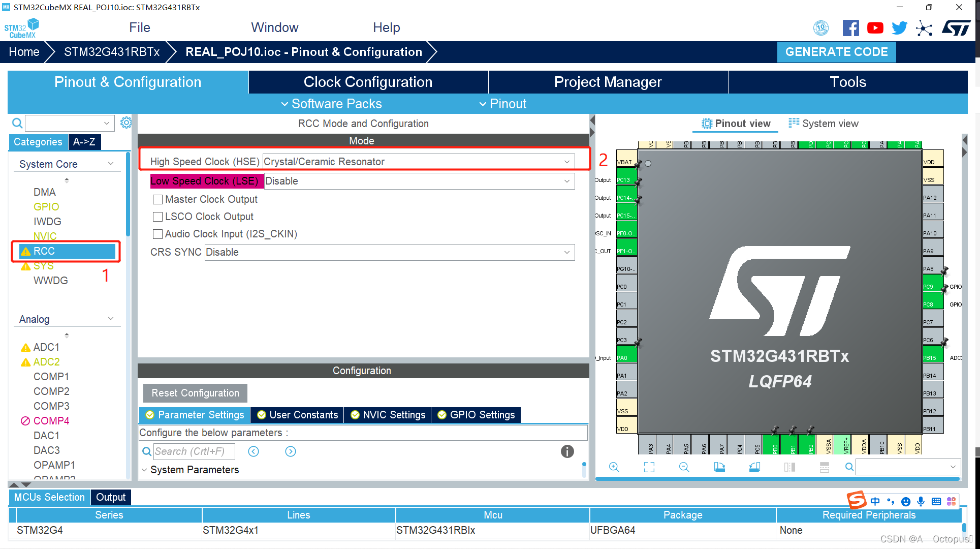Screen dimensions: 980x549
Task: Click the Sogou input method logo
Action: [x=857, y=500]
